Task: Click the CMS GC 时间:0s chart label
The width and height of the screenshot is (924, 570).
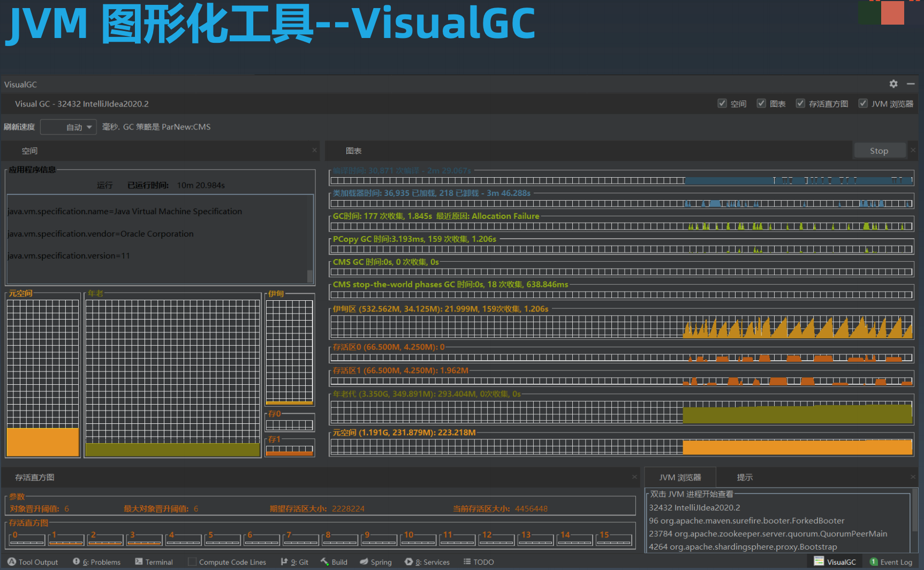Action: (385, 262)
